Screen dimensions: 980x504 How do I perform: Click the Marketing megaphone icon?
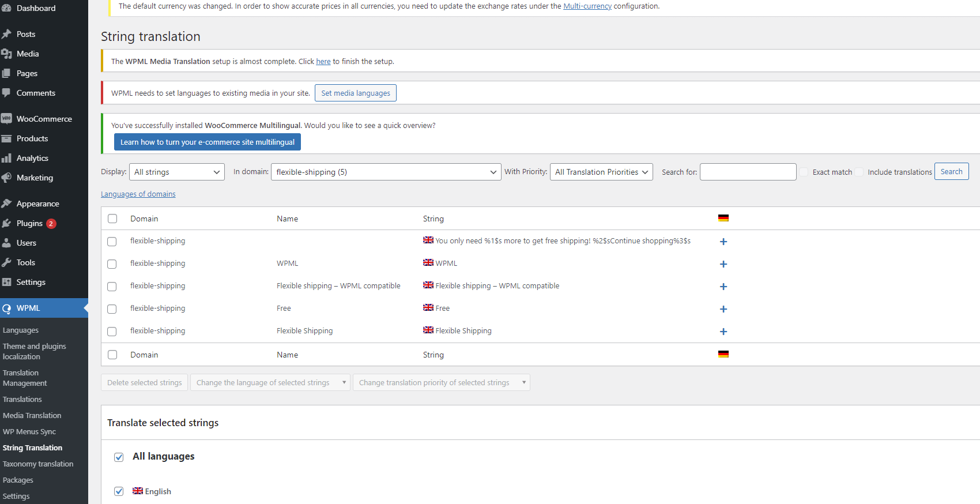tap(6, 178)
